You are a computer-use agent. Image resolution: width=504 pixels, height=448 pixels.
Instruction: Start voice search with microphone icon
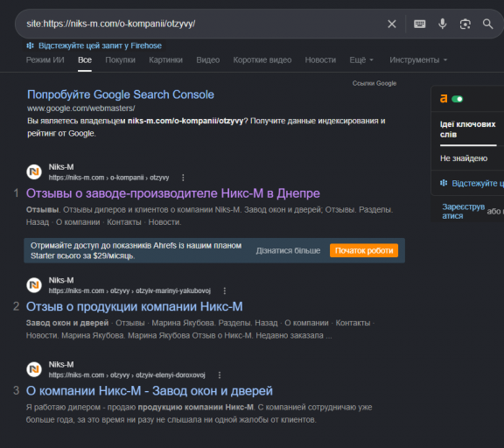[442, 24]
